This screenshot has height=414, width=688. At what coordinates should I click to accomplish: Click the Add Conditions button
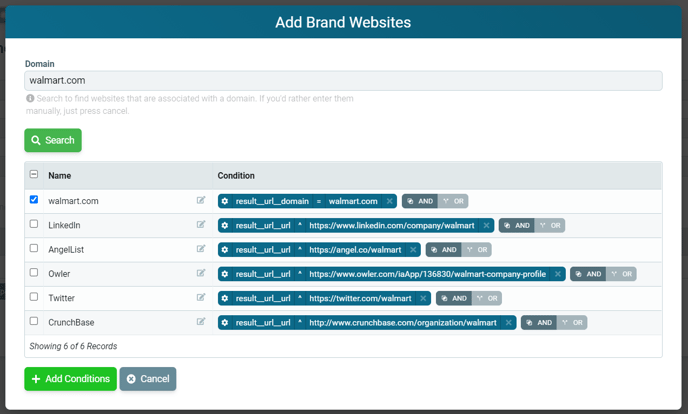pyautogui.click(x=71, y=379)
